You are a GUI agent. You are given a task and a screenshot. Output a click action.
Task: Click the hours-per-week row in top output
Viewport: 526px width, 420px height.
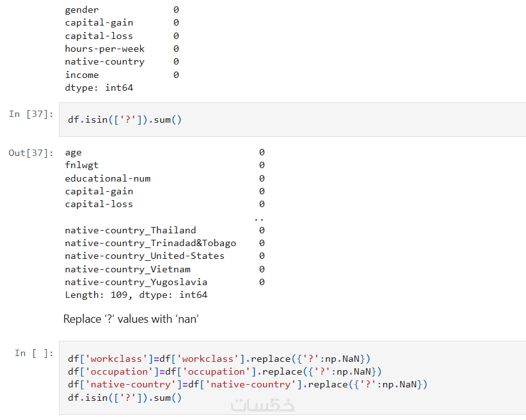(x=105, y=49)
